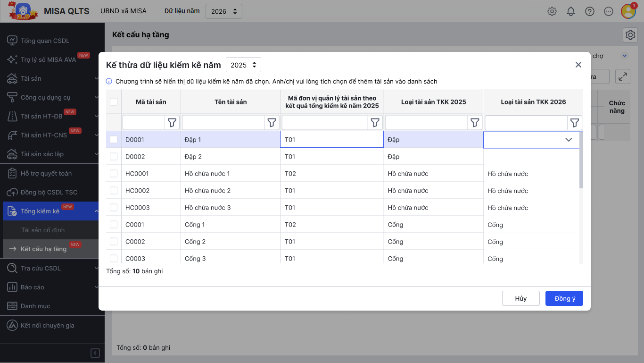644x363 pixels.
Task: Click the Đồng ý button
Action: (x=564, y=298)
